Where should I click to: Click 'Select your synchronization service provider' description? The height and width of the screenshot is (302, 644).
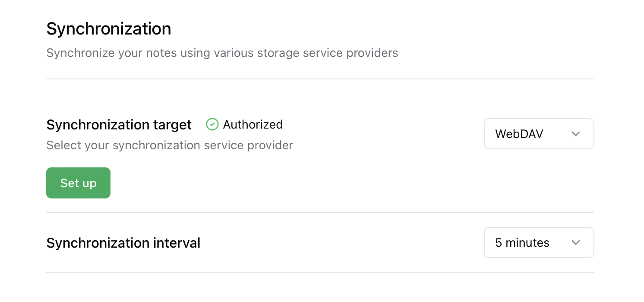coord(170,145)
